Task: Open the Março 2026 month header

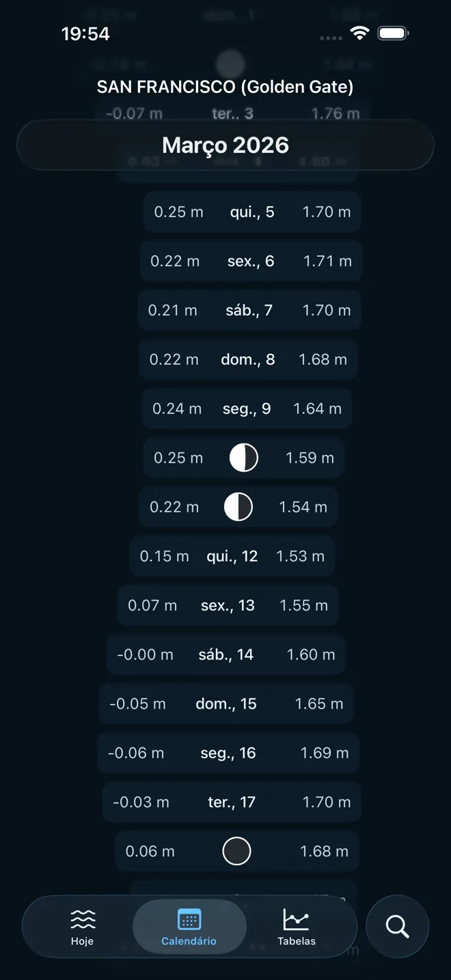Action: click(x=225, y=144)
